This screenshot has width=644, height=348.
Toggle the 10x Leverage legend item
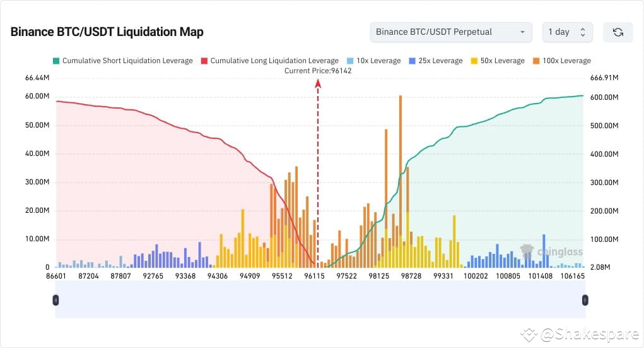(374, 61)
